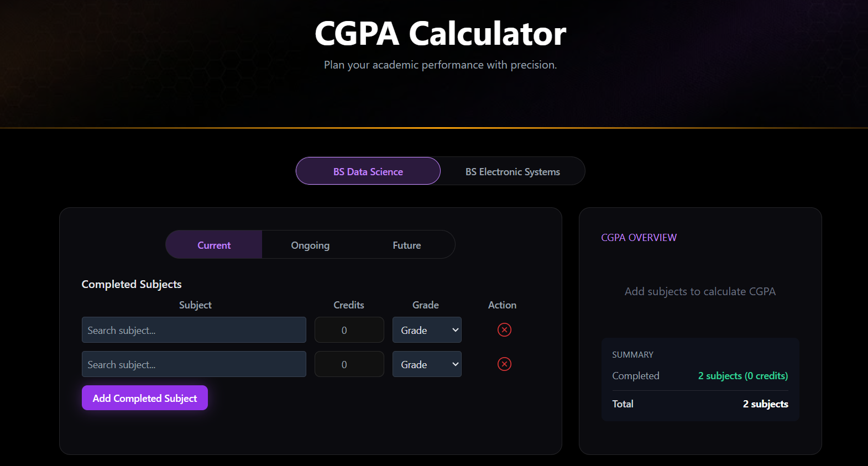Open the Current tab

214,245
